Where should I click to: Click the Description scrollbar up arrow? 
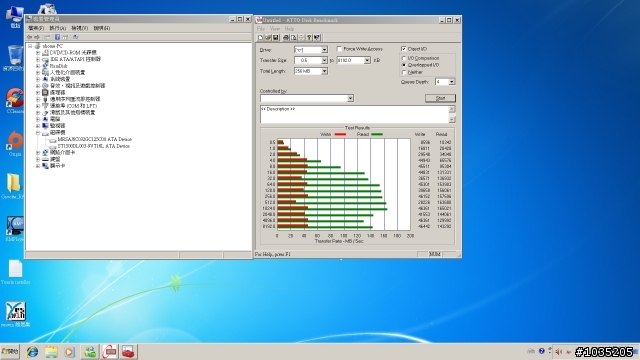pyautogui.click(x=451, y=109)
